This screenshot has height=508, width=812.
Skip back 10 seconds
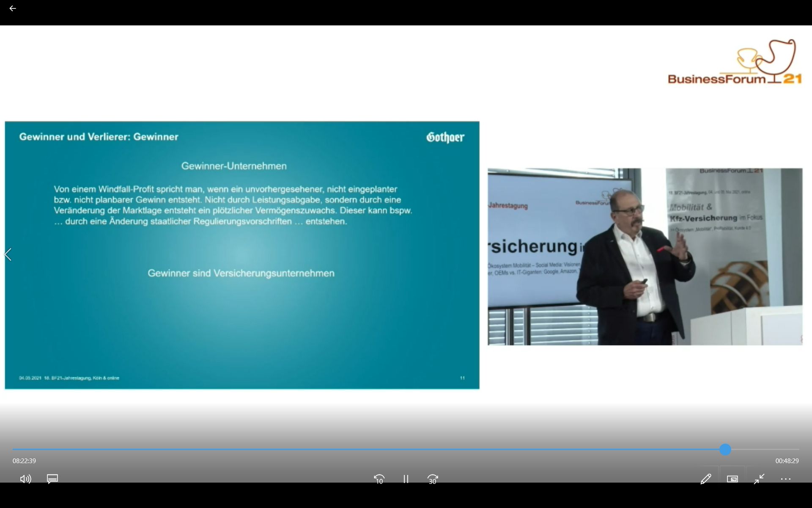(x=379, y=479)
